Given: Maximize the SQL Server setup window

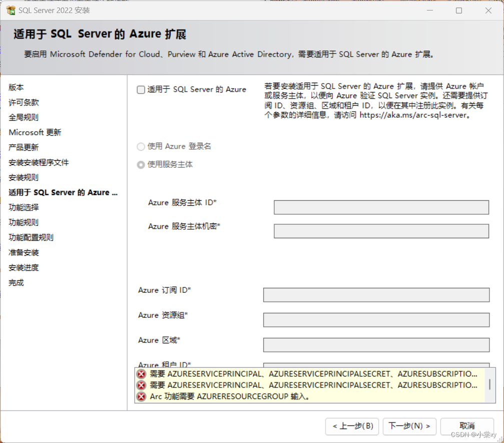Looking at the screenshot, I should click(459, 11).
